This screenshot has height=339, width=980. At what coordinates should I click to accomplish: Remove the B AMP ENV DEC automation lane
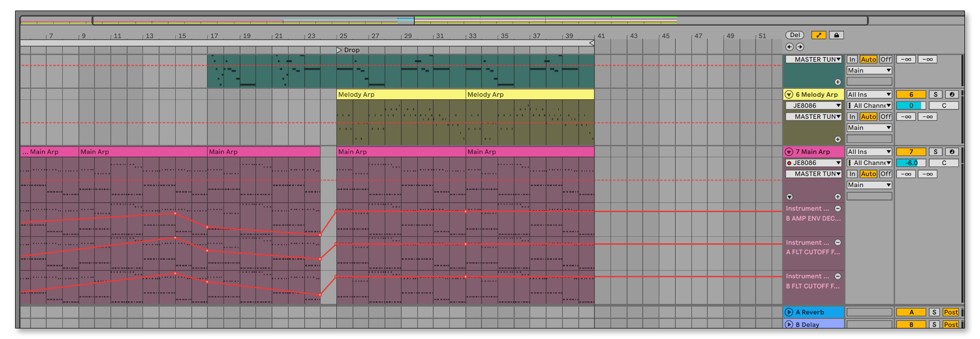[837, 209]
